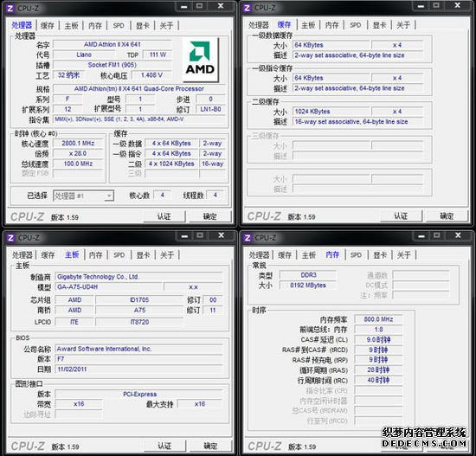Click the southbridge value A75
Image resolution: width=476 pixels, height=456 pixels.
tap(139, 311)
